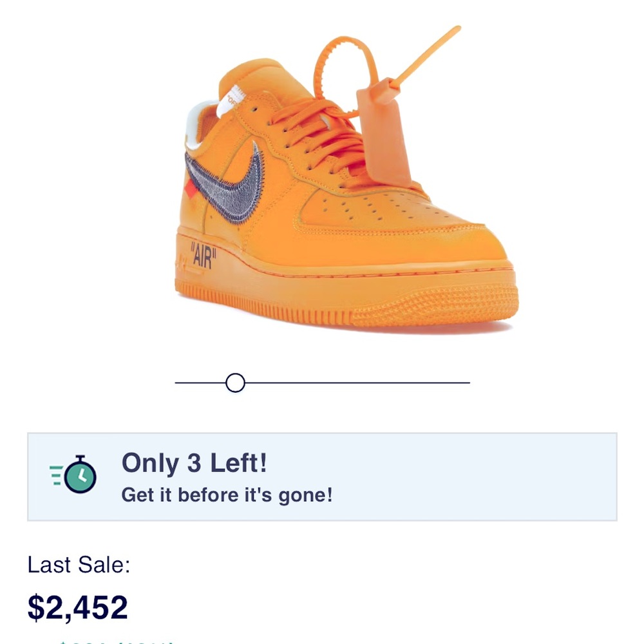This screenshot has width=644, height=644.
Task: Click the "Get it before it's gone!" message
Action: point(226,495)
